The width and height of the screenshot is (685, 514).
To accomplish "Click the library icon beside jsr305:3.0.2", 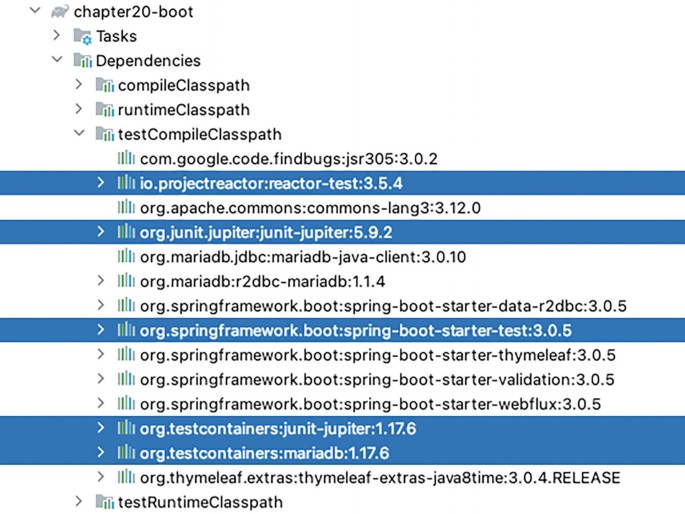I will click(x=126, y=158).
